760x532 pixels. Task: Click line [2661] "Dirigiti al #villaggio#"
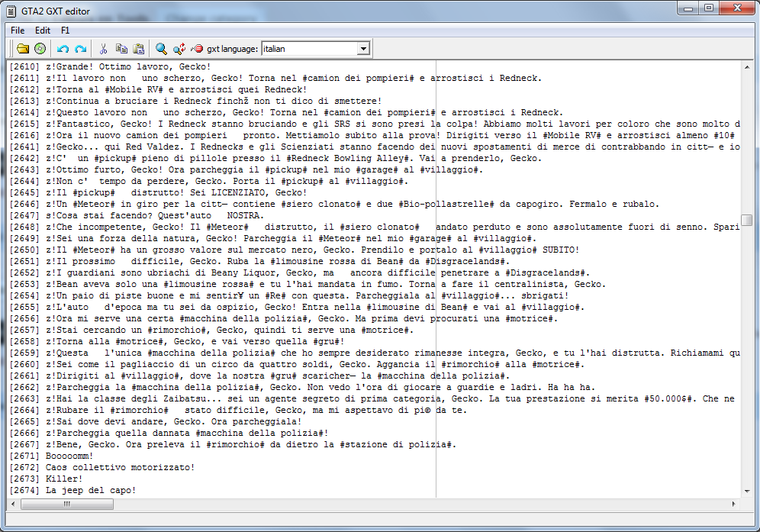(259, 376)
